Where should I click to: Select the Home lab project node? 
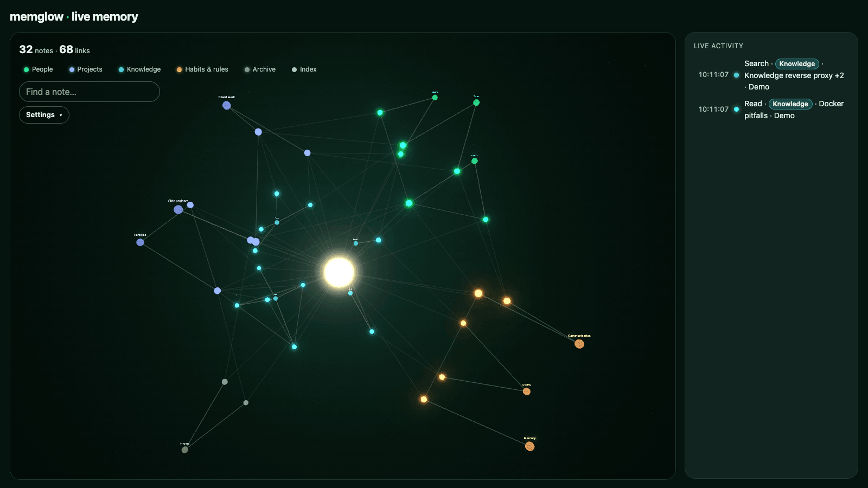click(141, 242)
